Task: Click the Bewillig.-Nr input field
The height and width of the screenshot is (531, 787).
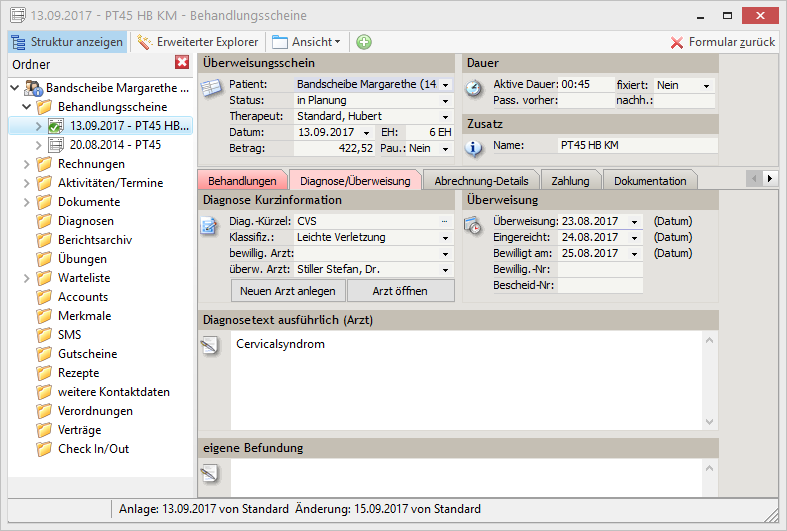Action: click(x=600, y=269)
